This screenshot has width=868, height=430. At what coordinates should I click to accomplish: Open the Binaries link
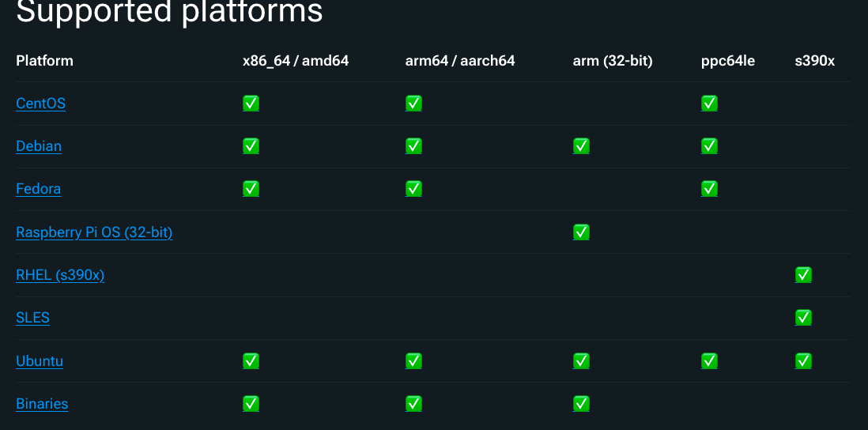point(42,403)
